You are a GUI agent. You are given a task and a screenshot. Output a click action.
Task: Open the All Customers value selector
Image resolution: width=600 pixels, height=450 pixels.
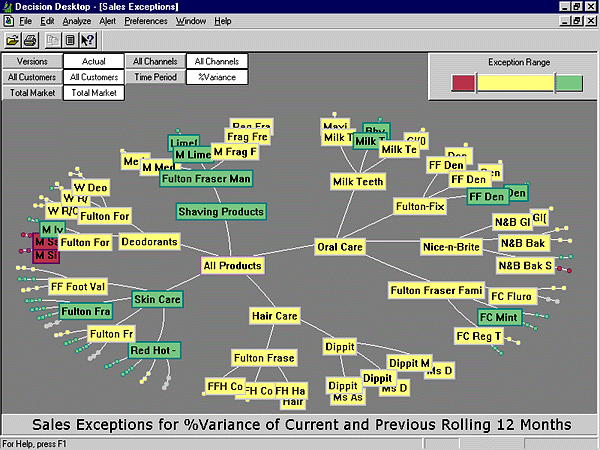[x=94, y=77]
